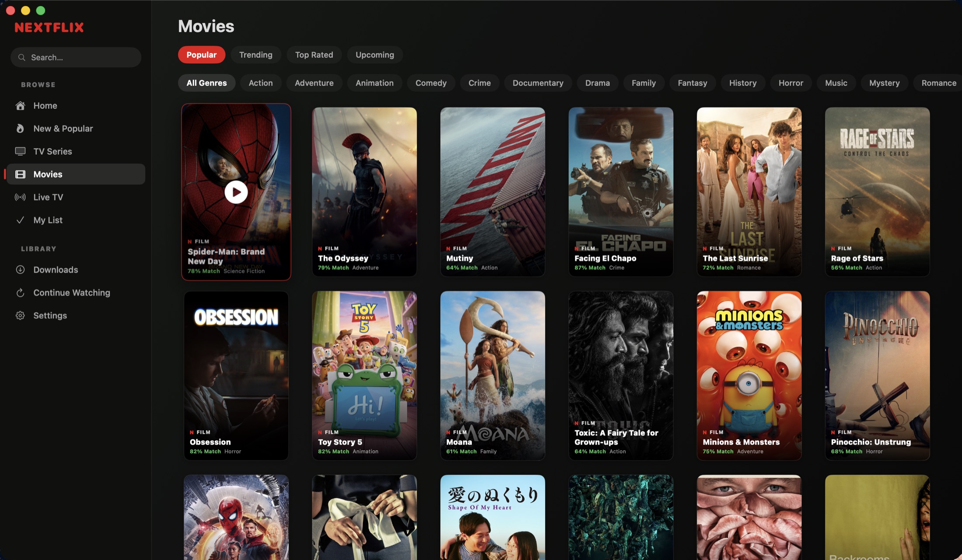Click the Settings gear icon
The width and height of the screenshot is (962, 560).
tap(20, 315)
